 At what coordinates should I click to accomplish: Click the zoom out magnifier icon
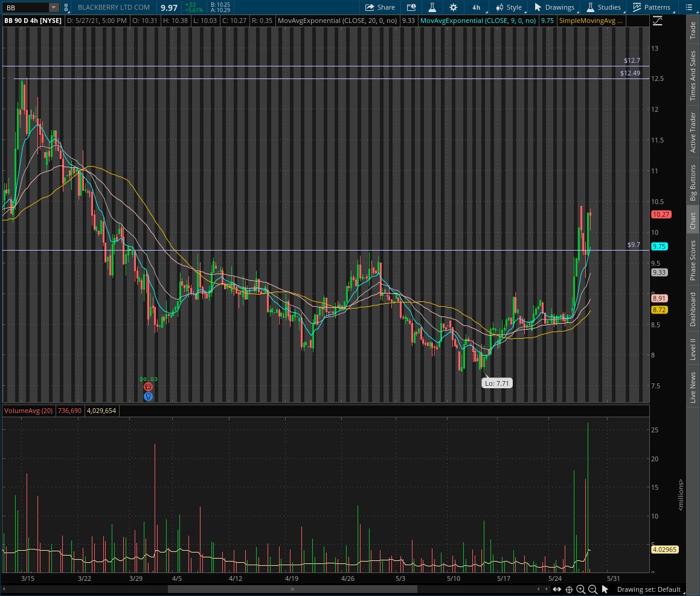tap(593, 589)
